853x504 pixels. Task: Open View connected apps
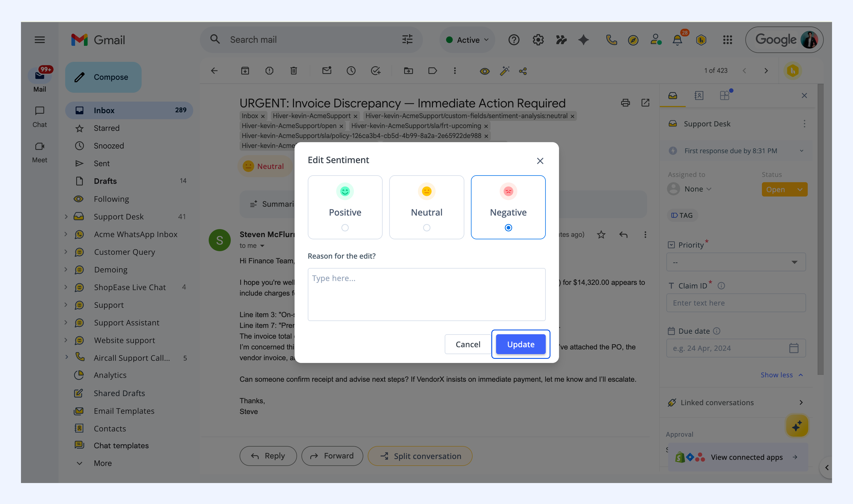pos(738,457)
